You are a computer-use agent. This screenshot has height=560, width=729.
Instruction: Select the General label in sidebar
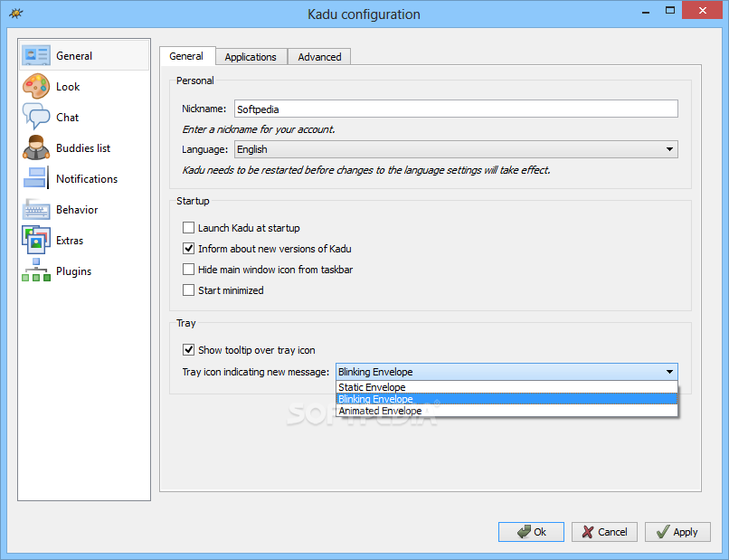click(x=74, y=56)
